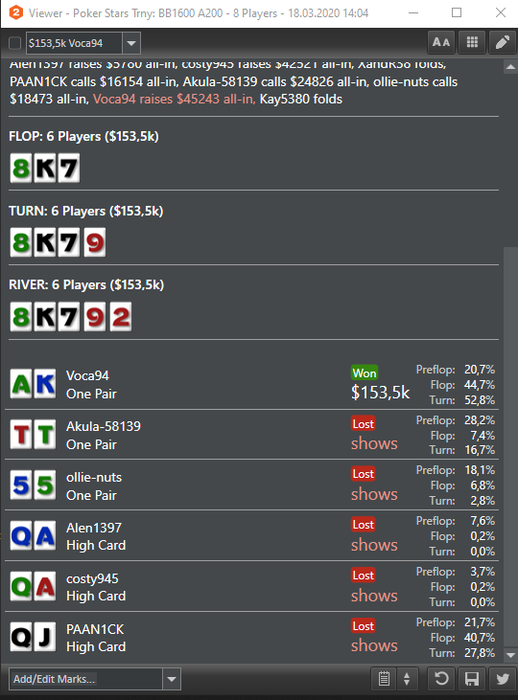
Task: Click Voca94's AK hole cards
Action: (33, 383)
